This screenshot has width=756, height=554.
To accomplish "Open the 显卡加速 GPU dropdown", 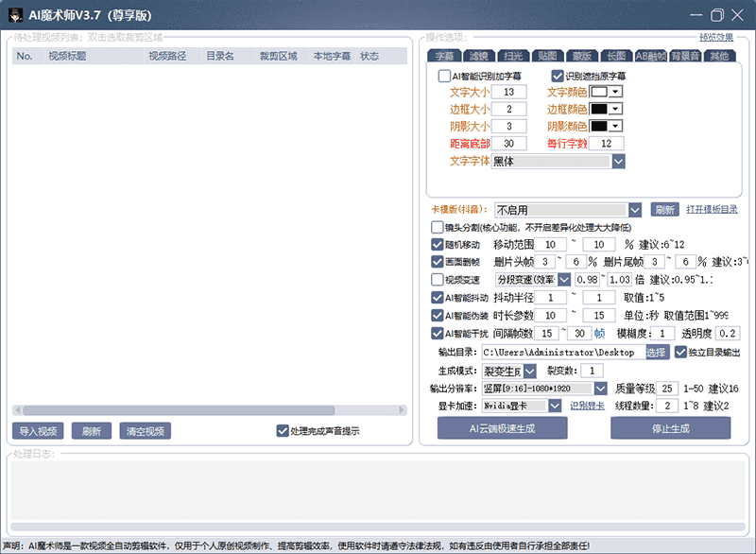I will pos(555,406).
